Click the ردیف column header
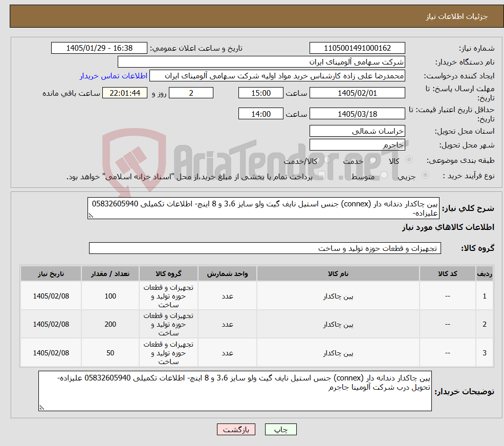The width and height of the screenshot is (504, 446). click(485, 273)
